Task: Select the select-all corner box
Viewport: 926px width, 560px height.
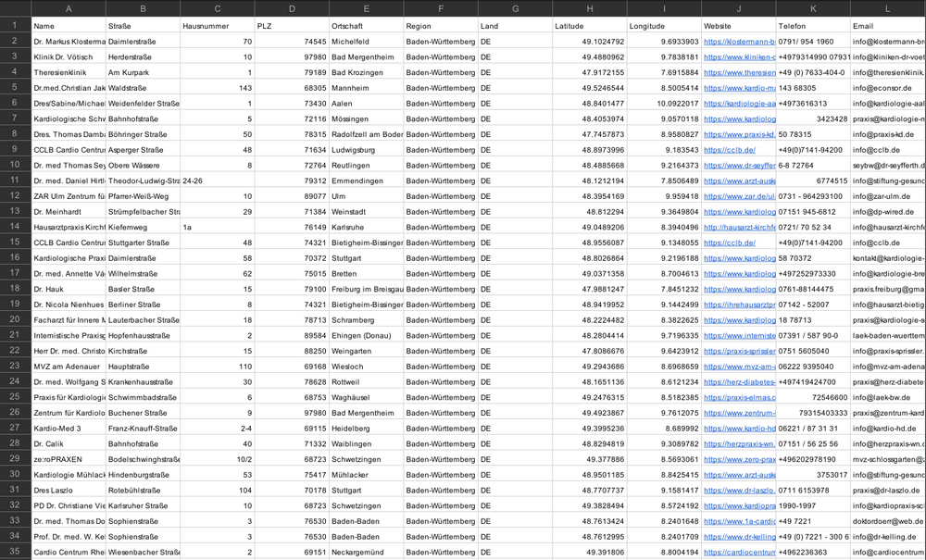Action: [x=16, y=8]
